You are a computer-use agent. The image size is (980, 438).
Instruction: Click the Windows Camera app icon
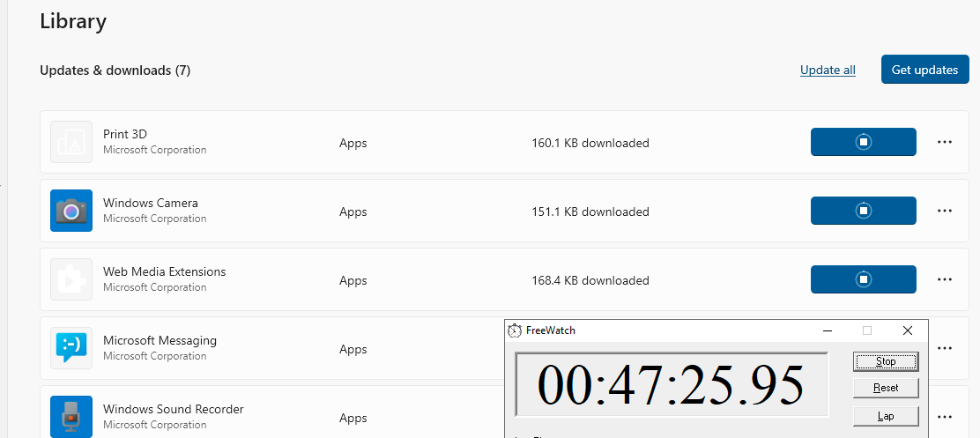pos(71,211)
